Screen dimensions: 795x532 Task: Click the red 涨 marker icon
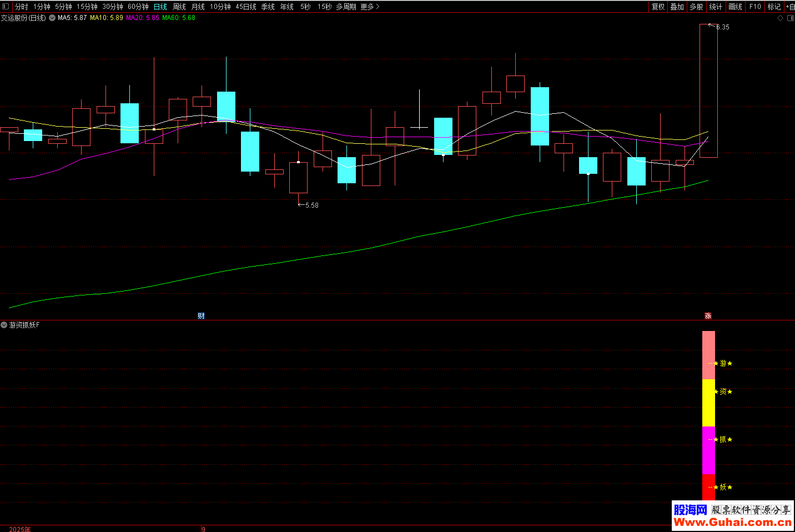pyautogui.click(x=708, y=315)
